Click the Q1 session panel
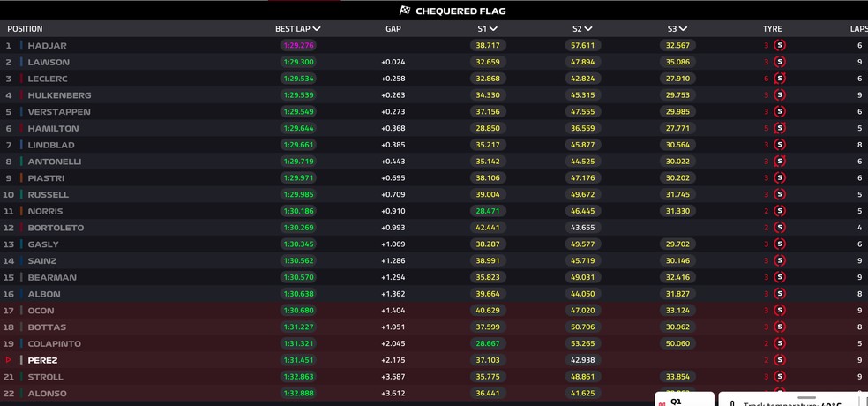Viewport: 868px width, 406px height. click(685, 399)
